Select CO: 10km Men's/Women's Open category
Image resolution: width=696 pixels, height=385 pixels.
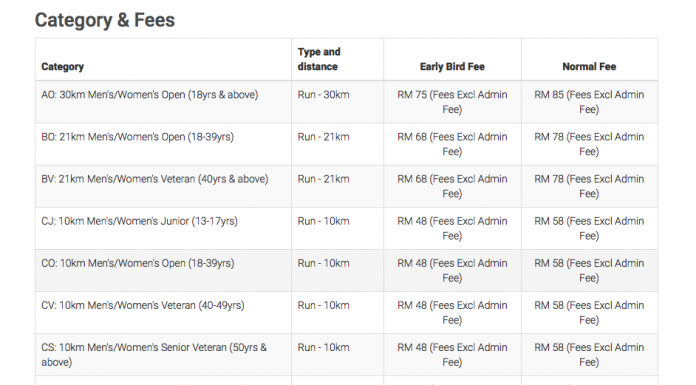(x=138, y=263)
